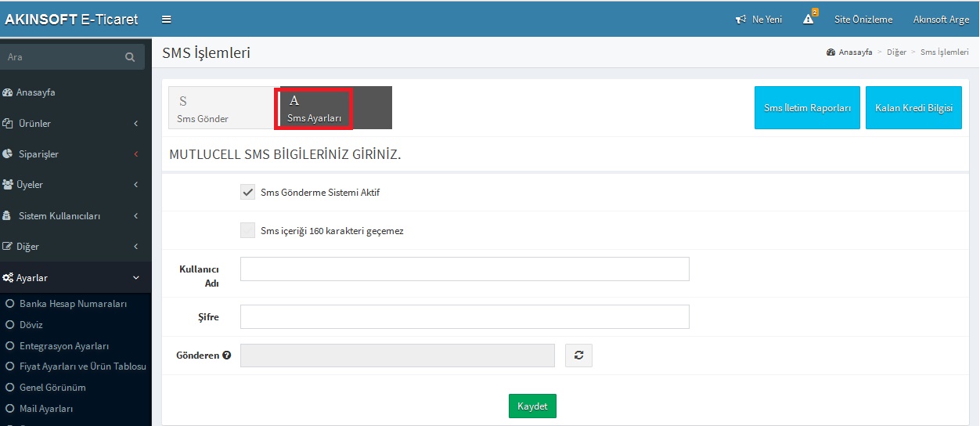Click the Diğer breadcrumb link
The width and height of the screenshot is (980, 426).
click(x=896, y=52)
